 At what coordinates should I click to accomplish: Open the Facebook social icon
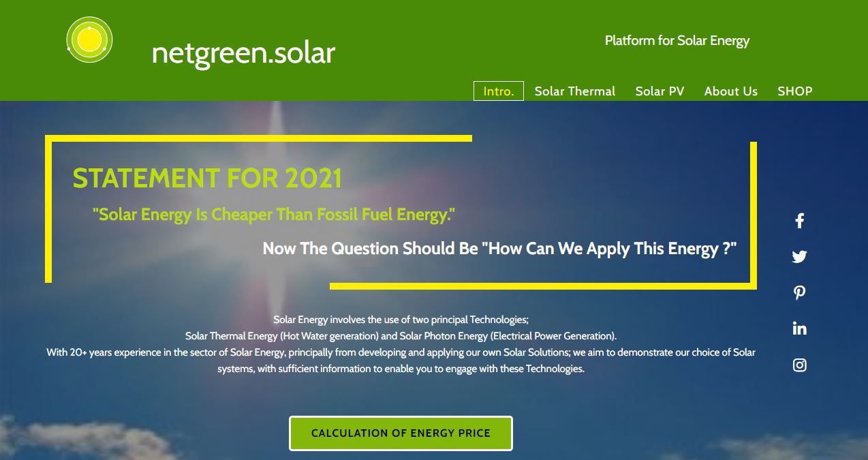tap(800, 220)
